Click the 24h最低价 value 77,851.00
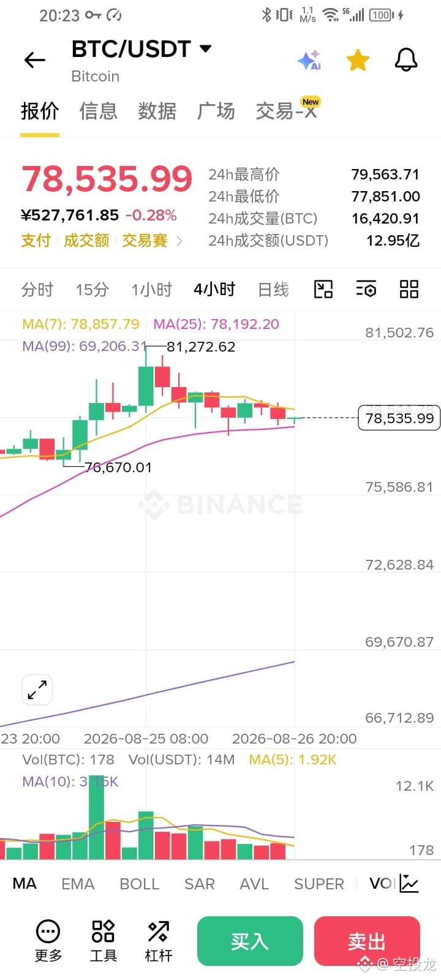Viewport: 441px width, 980px height. [x=385, y=197]
